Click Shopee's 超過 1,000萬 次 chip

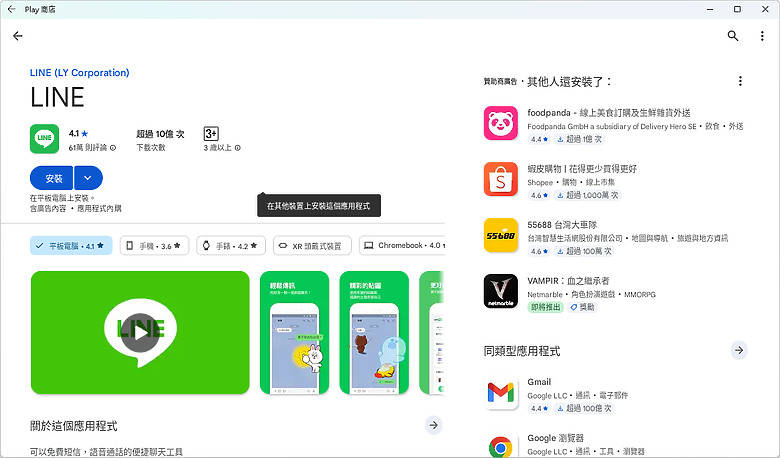587,195
